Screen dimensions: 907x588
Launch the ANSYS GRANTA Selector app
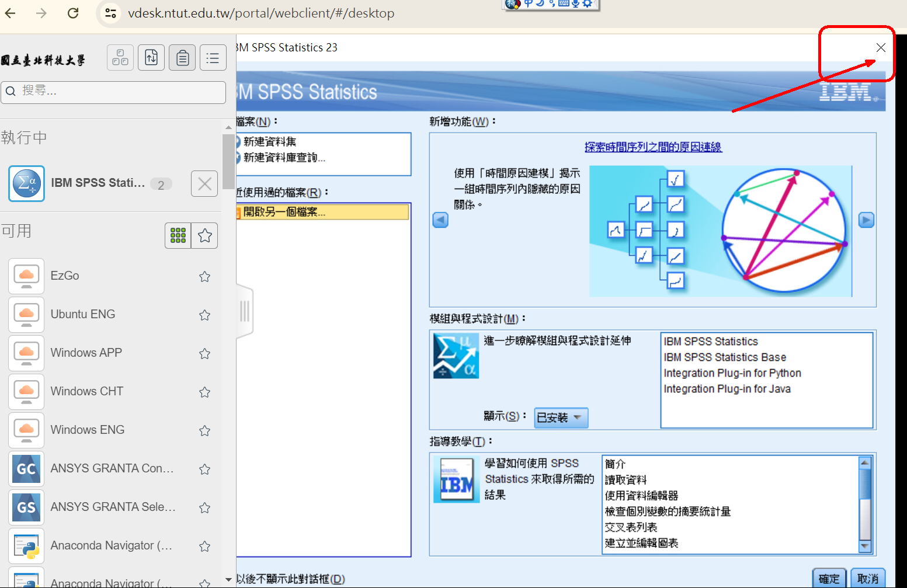click(x=113, y=507)
